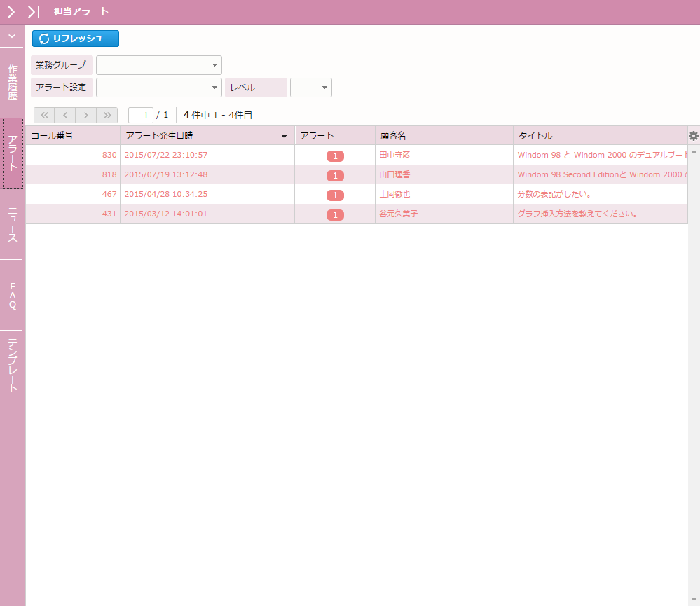Go to the next page of results
The height and width of the screenshot is (606, 700).
pos(86,115)
